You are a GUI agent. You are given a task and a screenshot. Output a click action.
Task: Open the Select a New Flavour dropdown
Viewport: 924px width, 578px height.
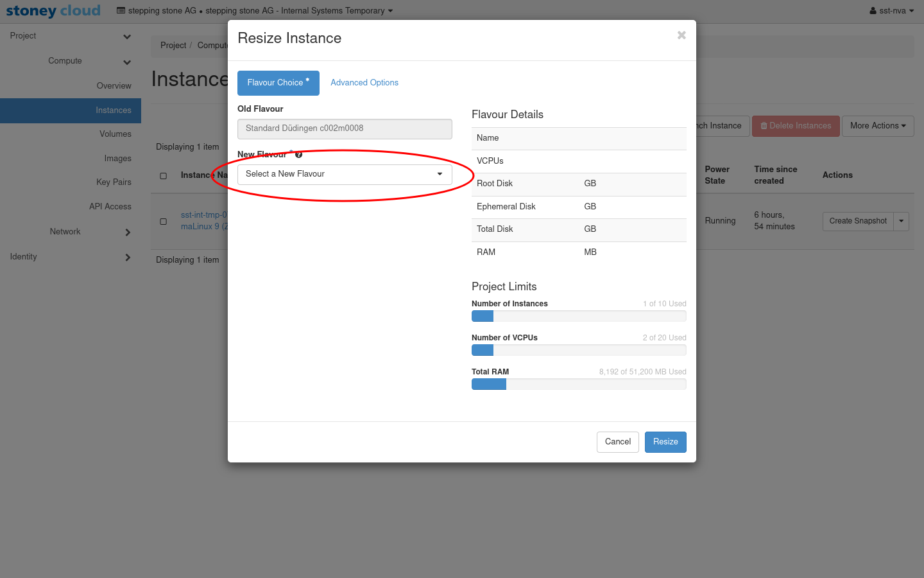tap(345, 174)
